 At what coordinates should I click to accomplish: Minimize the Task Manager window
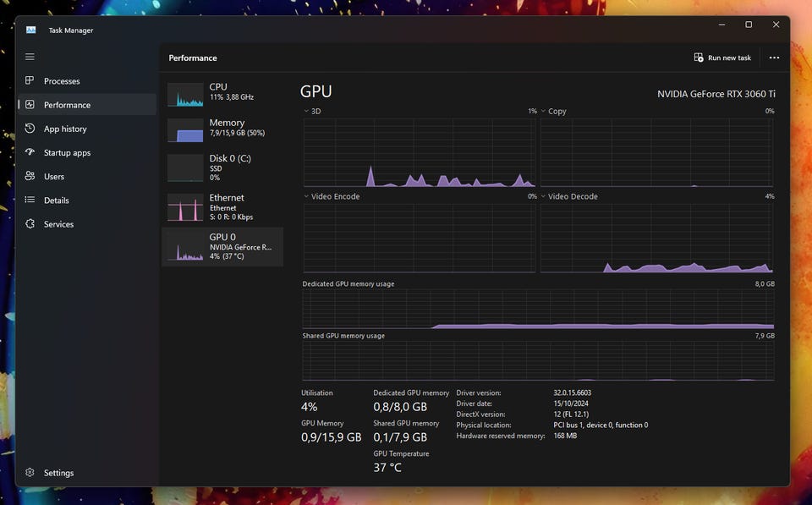coord(721,25)
